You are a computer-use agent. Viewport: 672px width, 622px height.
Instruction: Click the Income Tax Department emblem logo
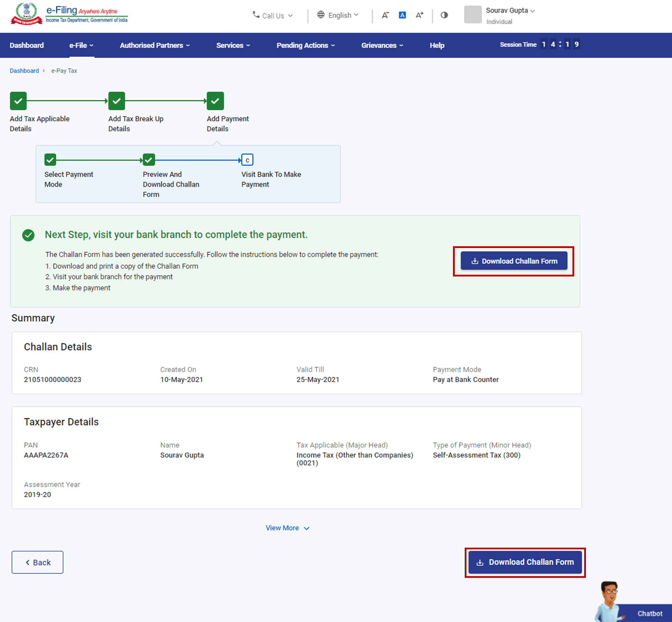26,14
